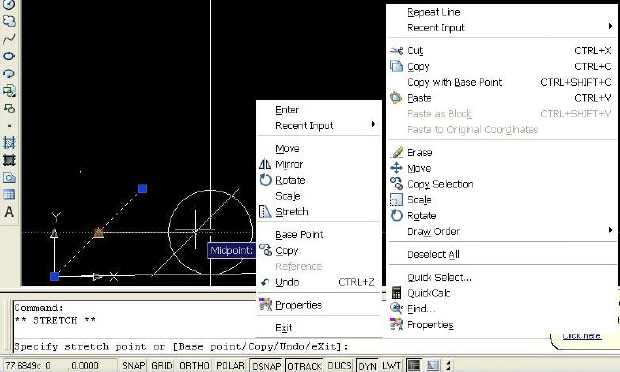Toggle SNAP mode in the status bar
620x372 pixels.
point(134,365)
